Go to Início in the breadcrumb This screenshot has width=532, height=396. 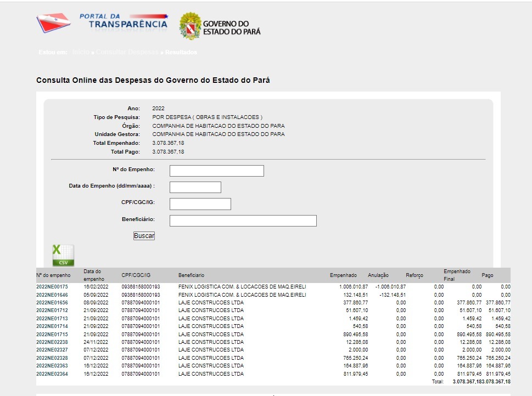point(80,52)
